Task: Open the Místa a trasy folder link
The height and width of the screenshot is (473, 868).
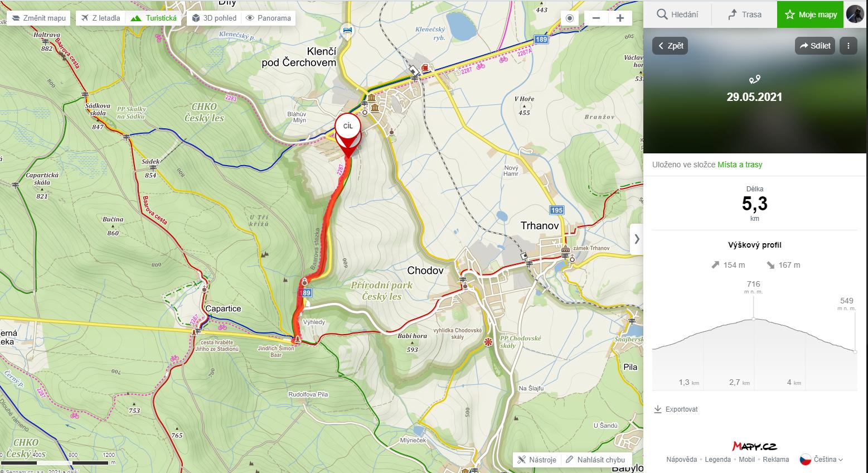Action: coord(740,165)
